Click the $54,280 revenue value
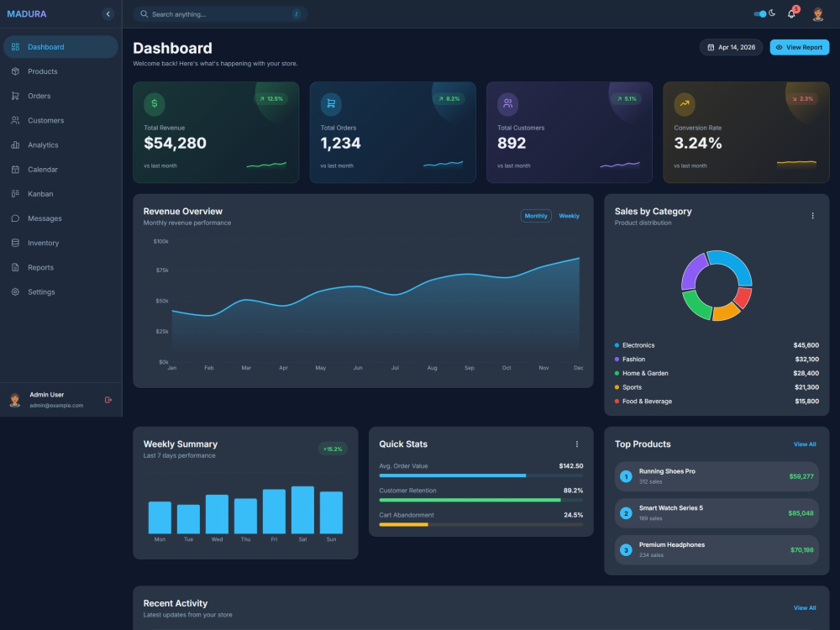Screen dimensions: 840x630 coord(176,143)
